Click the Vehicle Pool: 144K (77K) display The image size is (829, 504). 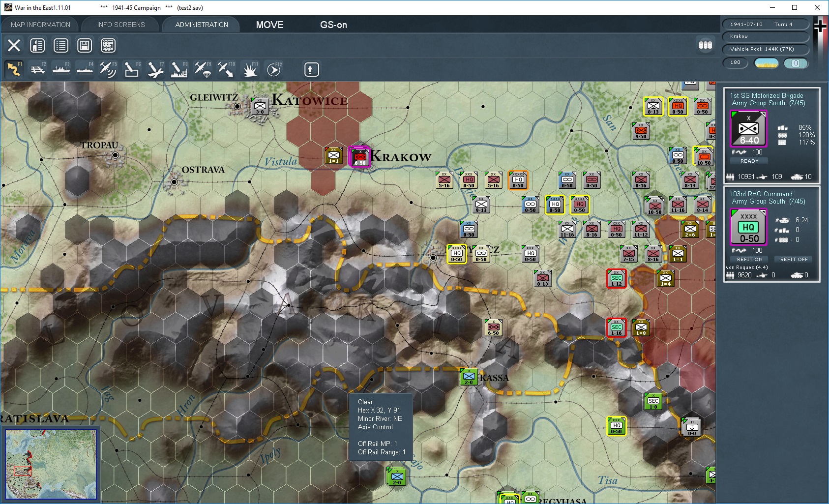pos(766,49)
